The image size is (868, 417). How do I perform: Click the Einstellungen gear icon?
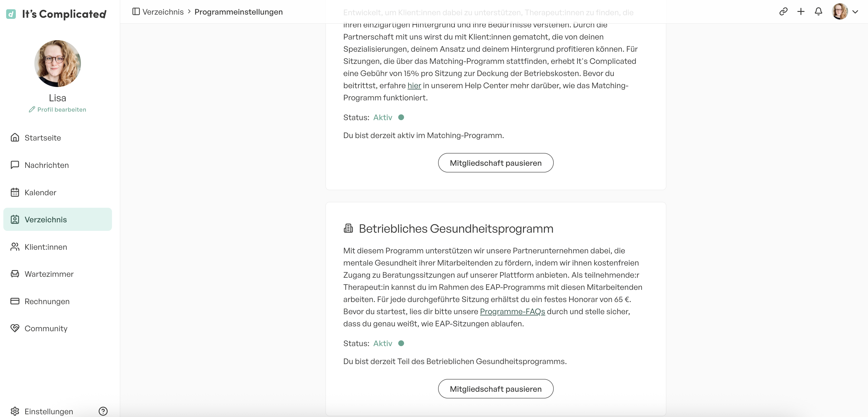point(15,411)
